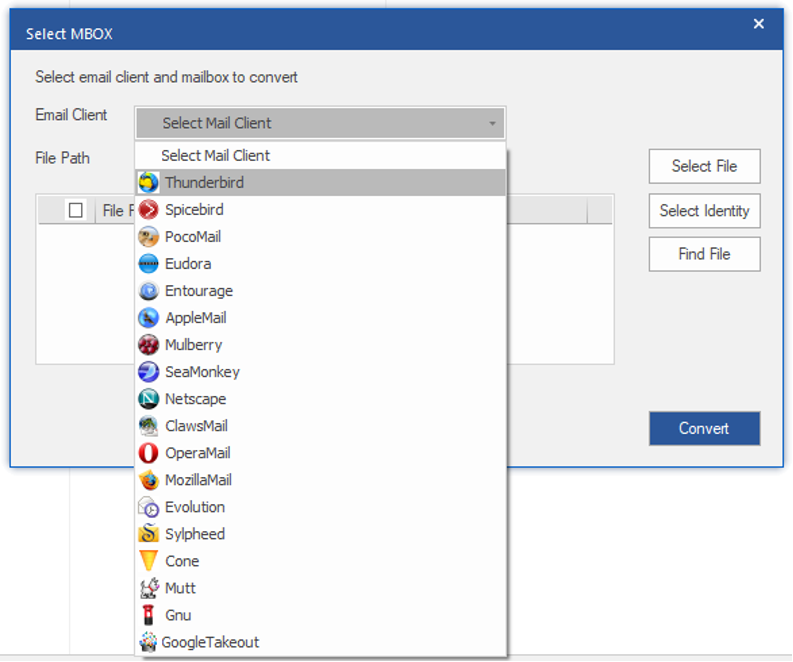Select Gnu mail client
The height and width of the screenshot is (662, 793).
[x=320, y=615]
